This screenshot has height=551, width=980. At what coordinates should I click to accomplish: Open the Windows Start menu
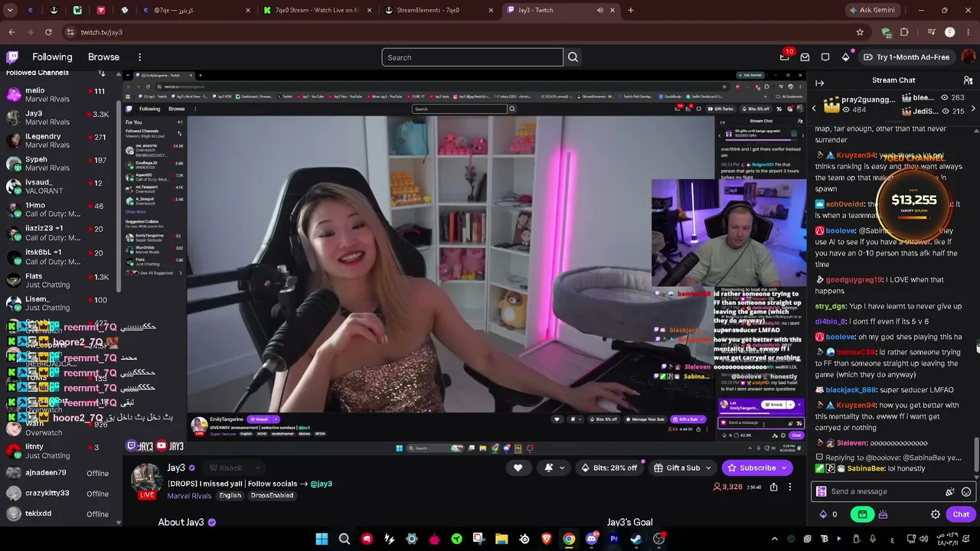pos(322,539)
